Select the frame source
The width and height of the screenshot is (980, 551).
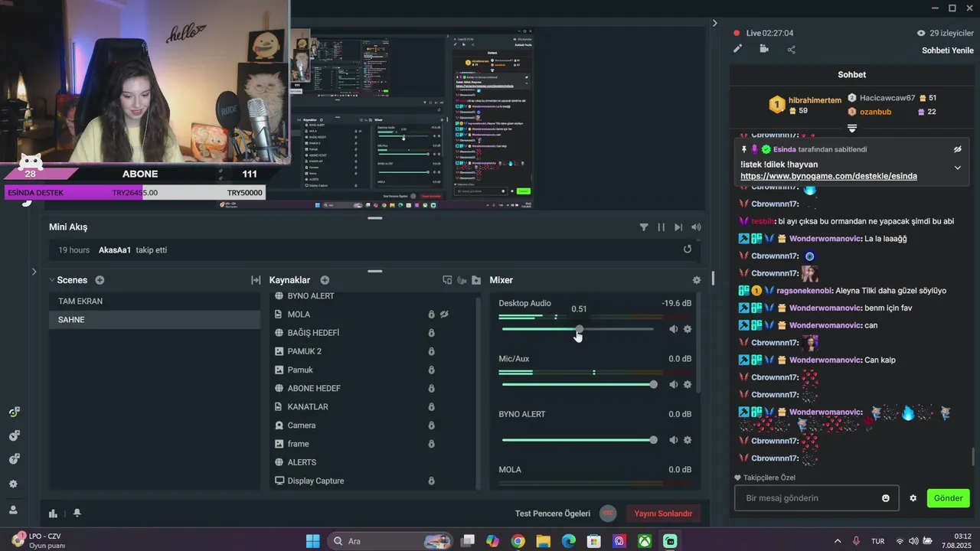(x=299, y=444)
